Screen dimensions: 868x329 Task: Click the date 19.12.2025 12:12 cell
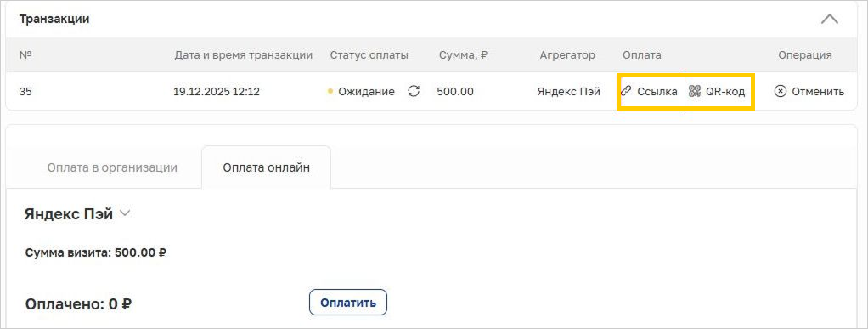217,92
